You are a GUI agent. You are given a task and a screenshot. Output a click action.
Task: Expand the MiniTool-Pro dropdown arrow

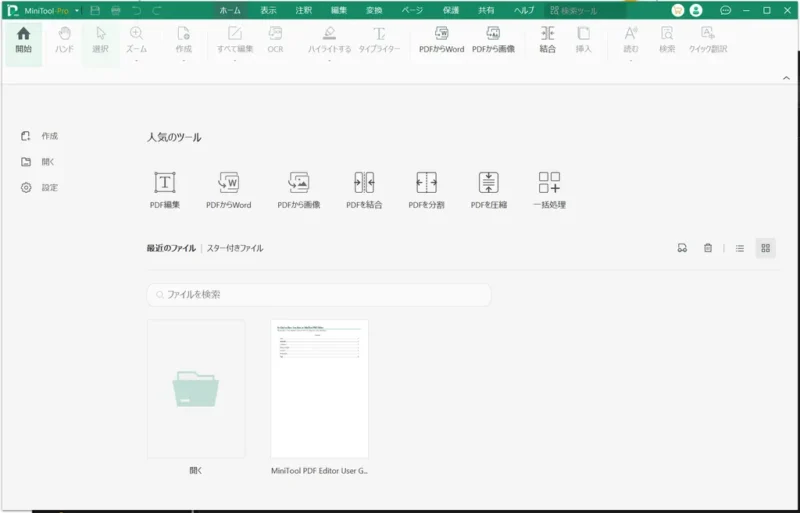pos(77,10)
